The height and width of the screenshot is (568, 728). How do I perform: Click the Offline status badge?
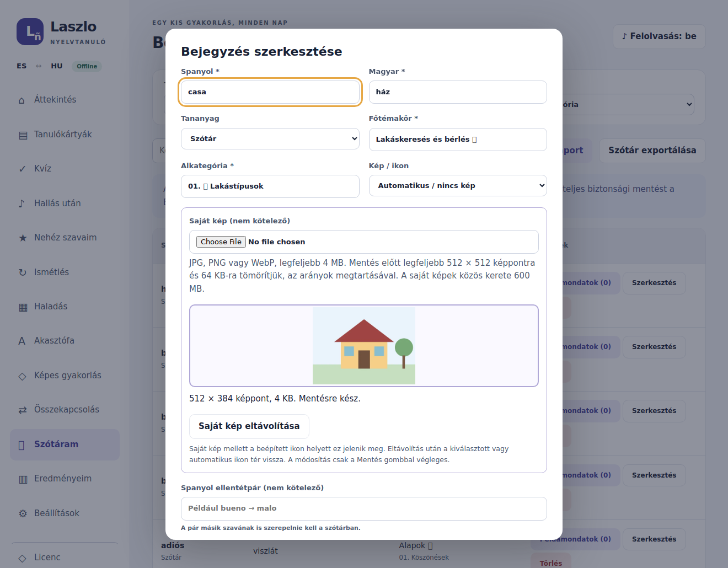[87, 66]
